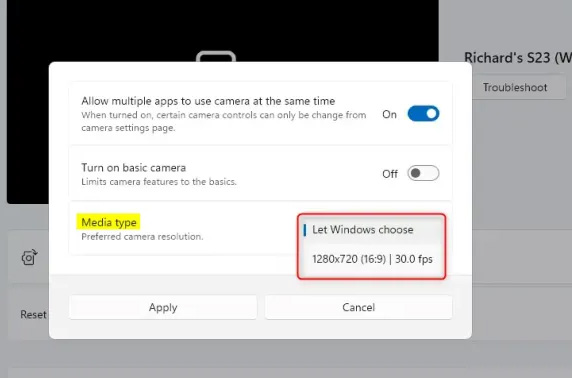572x378 pixels.
Task: Turn off multiple apps camera access toggle
Action: [423, 114]
